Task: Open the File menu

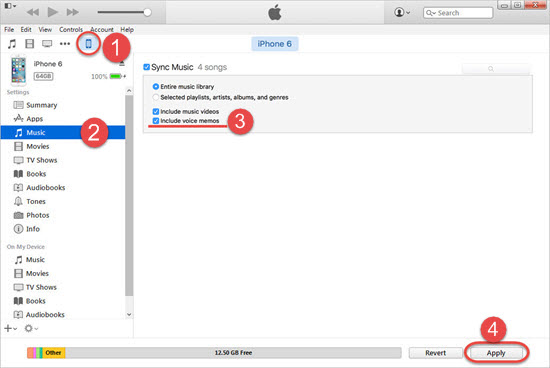Action: [x=9, y=29]
